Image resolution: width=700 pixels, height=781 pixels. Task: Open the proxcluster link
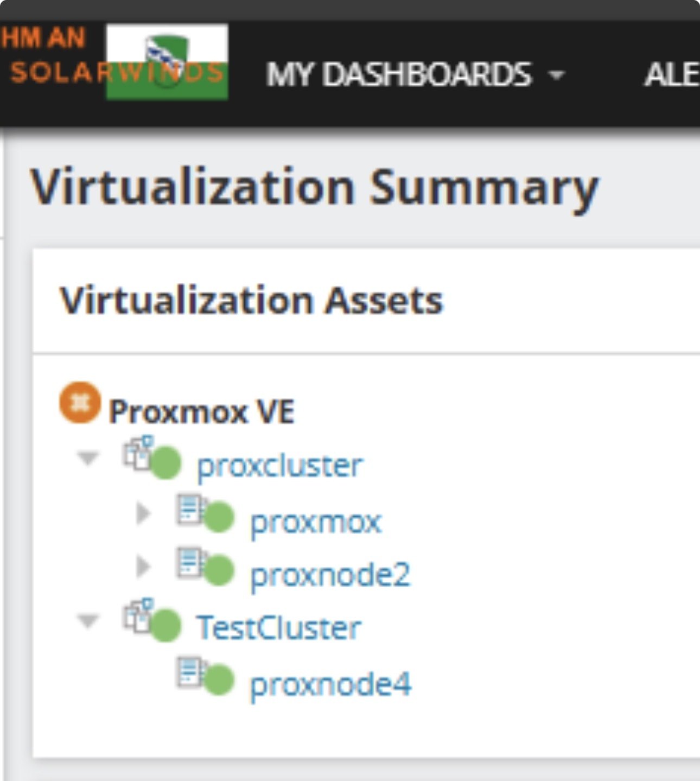[279, 466]
